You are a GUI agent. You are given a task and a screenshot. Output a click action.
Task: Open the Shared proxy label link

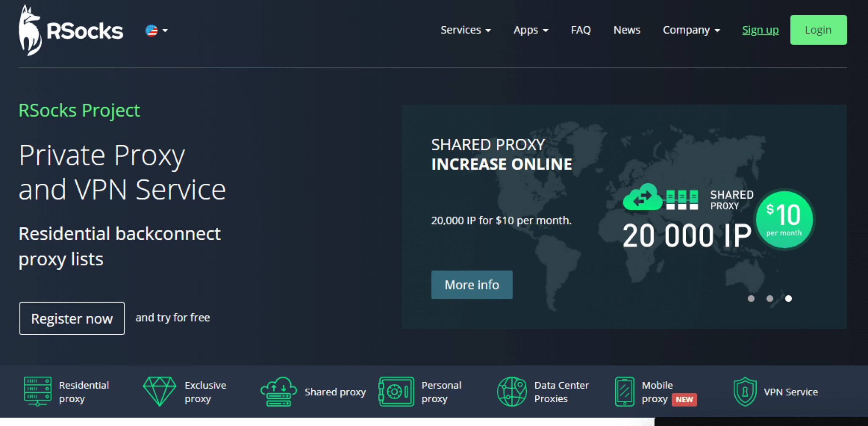pyautogui.click(x=335, y=392)
